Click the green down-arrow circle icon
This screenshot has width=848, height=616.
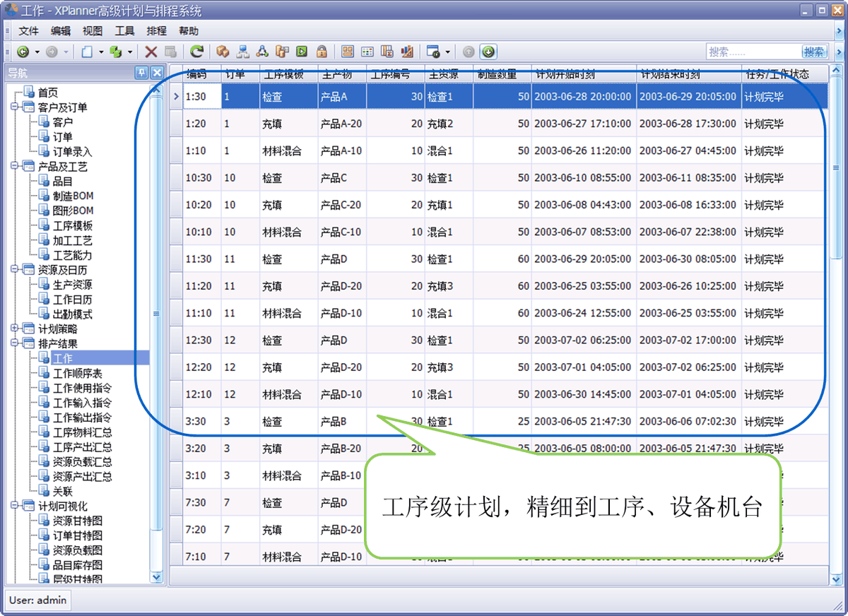(x=488, y=52)
